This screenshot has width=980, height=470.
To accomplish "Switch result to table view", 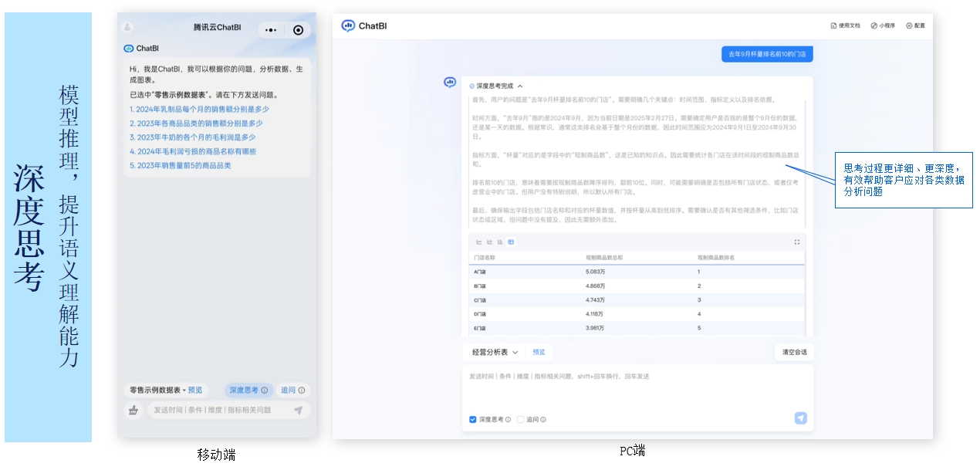I will click(x=511, y=242).
